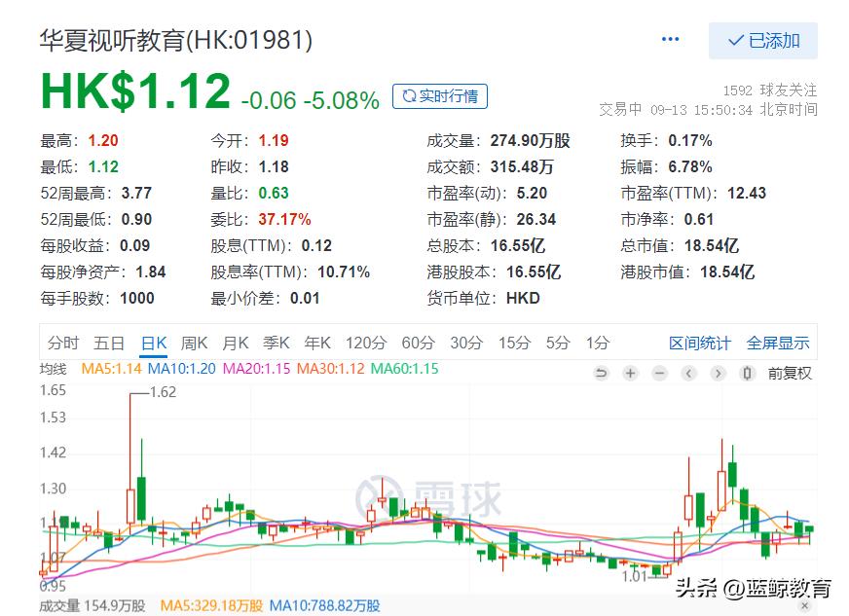Image resolution: width=849 pixels, height=616 pixels.
Task: Reset the chart view with the undo icon
Action: click(602, 373)
